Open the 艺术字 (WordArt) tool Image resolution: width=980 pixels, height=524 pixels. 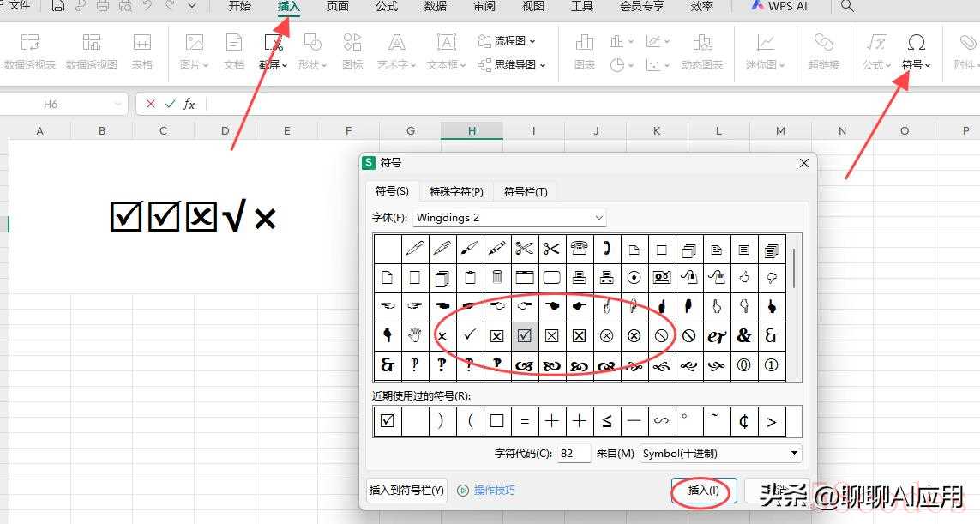pyautogui.click(x=396, y=43)
